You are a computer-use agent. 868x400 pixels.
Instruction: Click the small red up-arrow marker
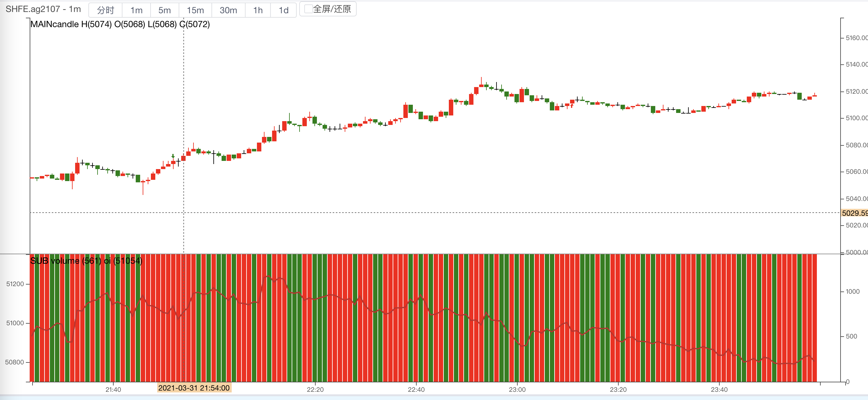coord(572,106)
